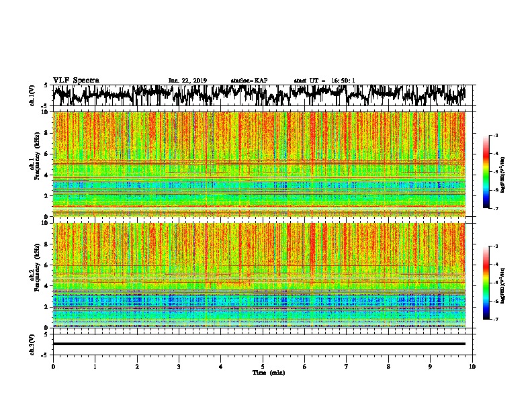Click the time axis tick label '3'
The height and width of the screenshot is (411, 532).
179,367
